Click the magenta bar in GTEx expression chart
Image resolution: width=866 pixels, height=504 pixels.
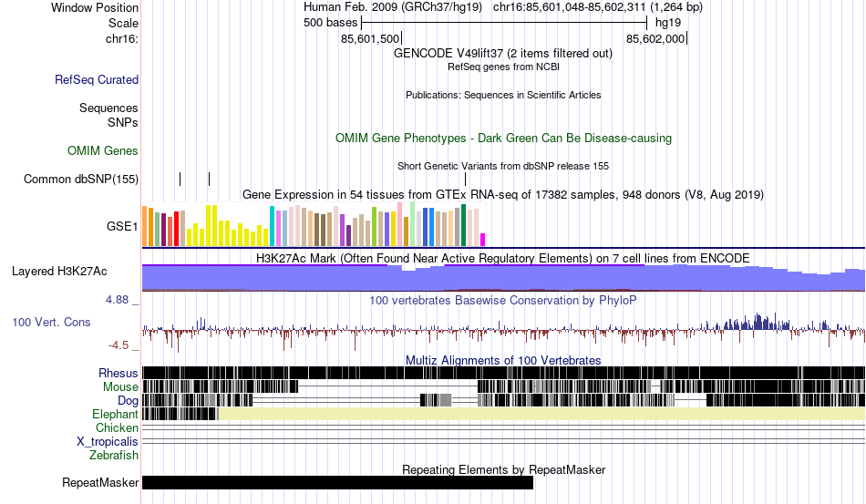coord(483,240)
